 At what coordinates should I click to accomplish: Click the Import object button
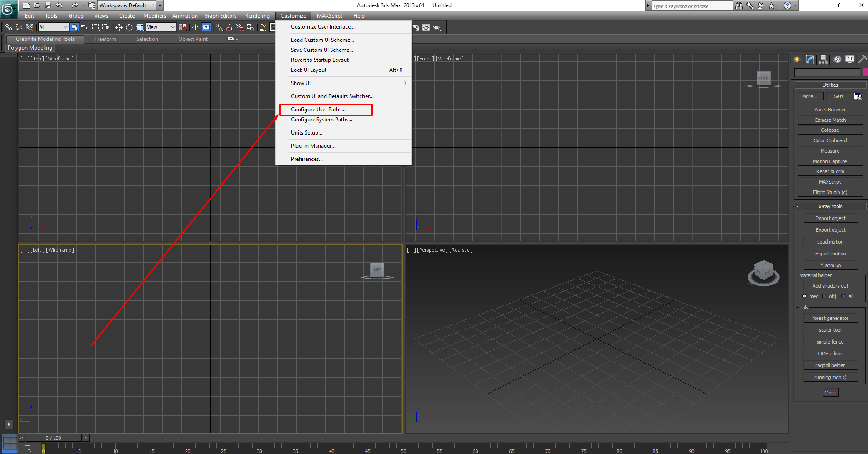[831, 218]
